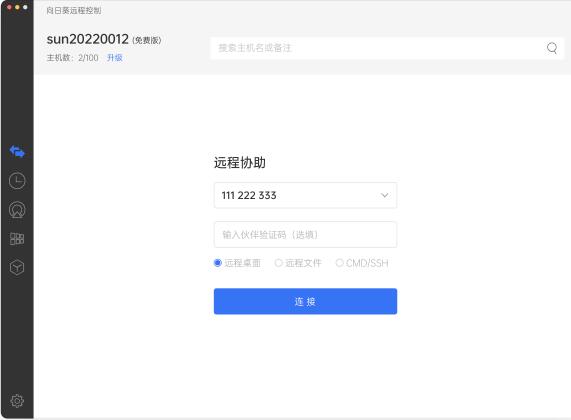Screen dimensions: 571x420
Task: Expand the partner ID dropdown chevron
Action: 384,195
